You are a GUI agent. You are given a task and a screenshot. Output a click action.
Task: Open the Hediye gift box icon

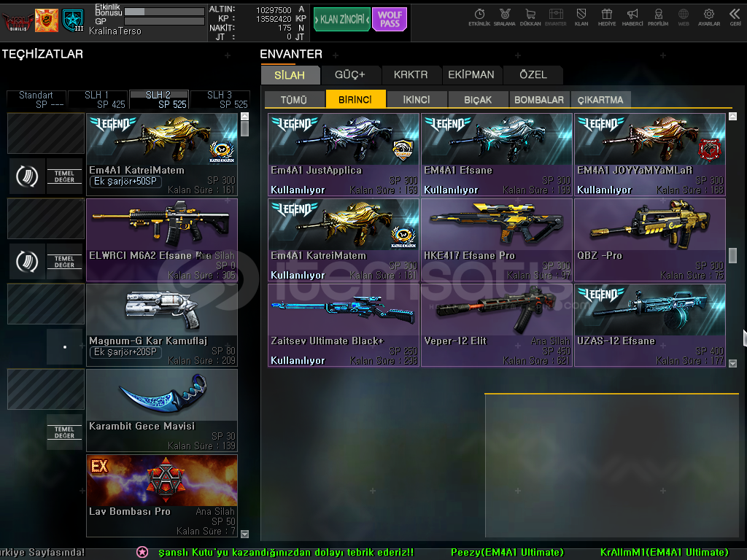(607, 17)
